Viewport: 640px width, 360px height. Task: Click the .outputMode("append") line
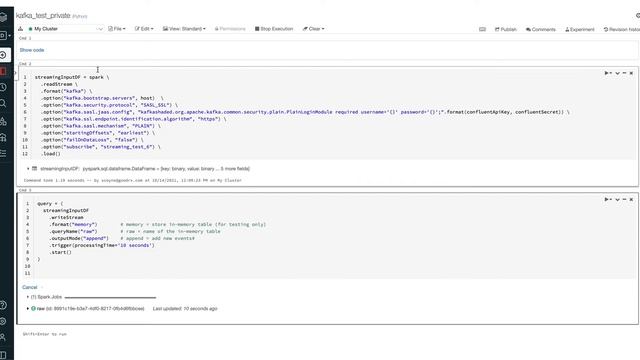[79, 238]
